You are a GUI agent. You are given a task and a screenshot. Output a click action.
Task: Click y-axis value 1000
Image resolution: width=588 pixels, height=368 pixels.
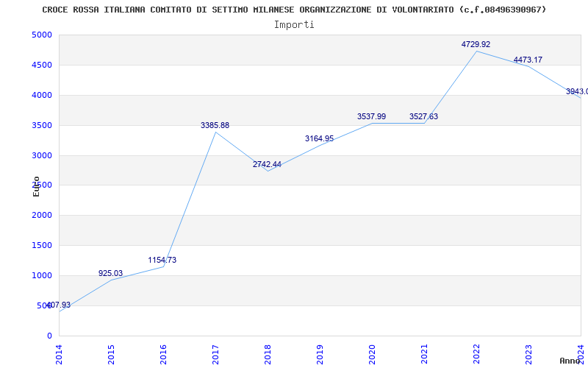(42, 275)
